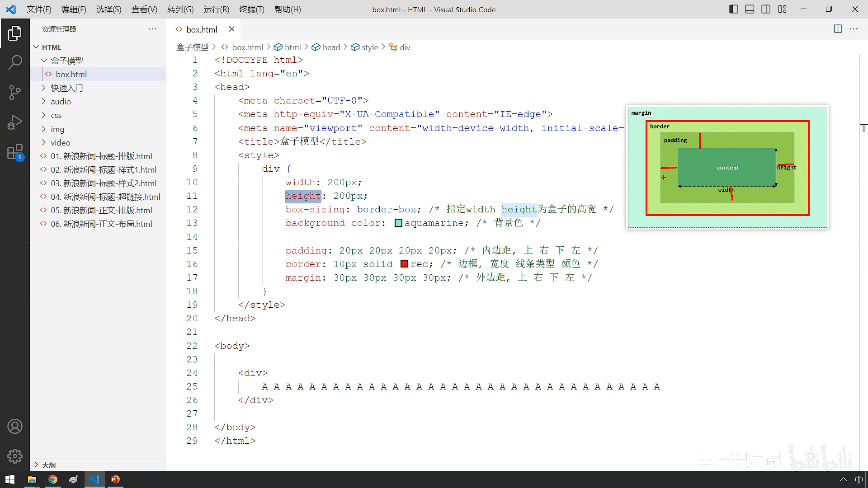Open the 查看(V) menu
Viewport: 868px width, 488px height.
coord(144,9)
